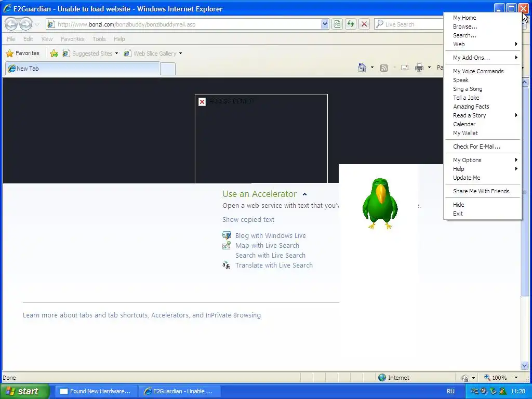The width and height of the screenshot is (532, 399).
Task: Choose Check For E-Mail... menu item
Action: pyautogui.click(x=482, y=147)
